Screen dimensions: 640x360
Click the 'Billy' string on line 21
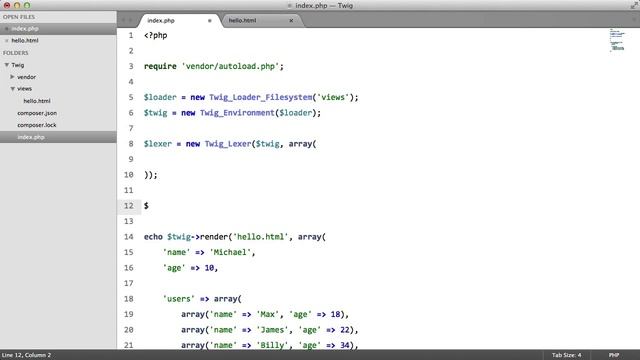point(272,345)
